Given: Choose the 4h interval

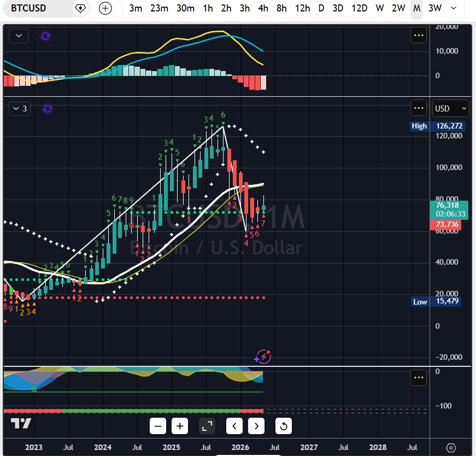Looking at the screenshot, I should [x=263, y=8].
